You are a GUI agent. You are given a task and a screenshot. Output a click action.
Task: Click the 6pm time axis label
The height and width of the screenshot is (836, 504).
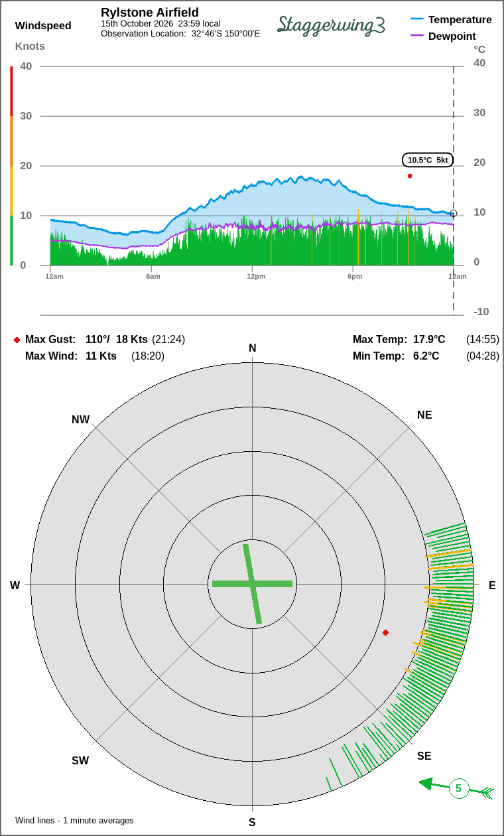pos(355,276)
